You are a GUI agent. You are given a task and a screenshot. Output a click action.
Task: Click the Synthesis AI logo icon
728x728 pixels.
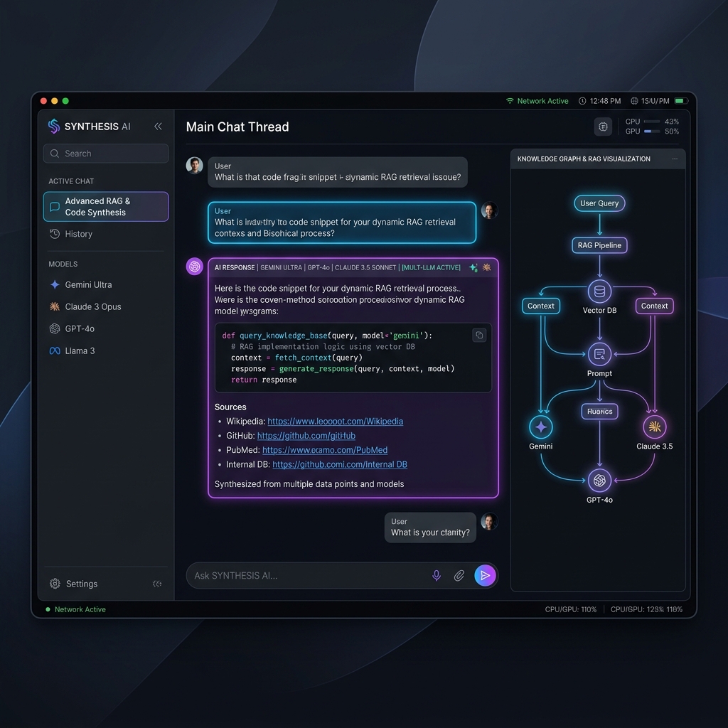54,127
